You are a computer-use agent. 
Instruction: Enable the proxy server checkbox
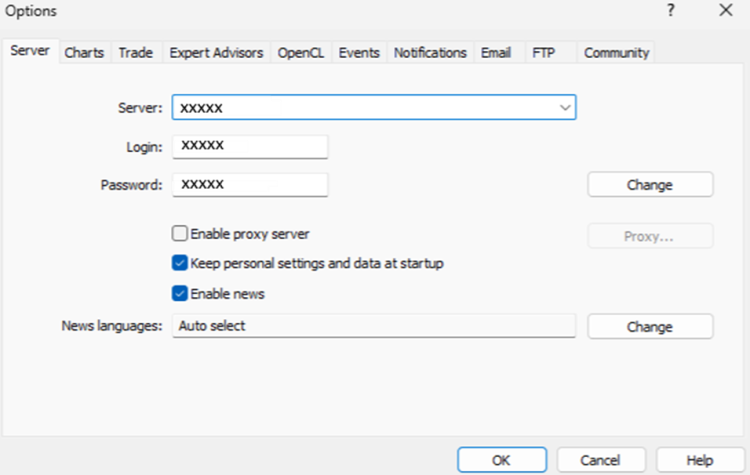click(180, 234)
